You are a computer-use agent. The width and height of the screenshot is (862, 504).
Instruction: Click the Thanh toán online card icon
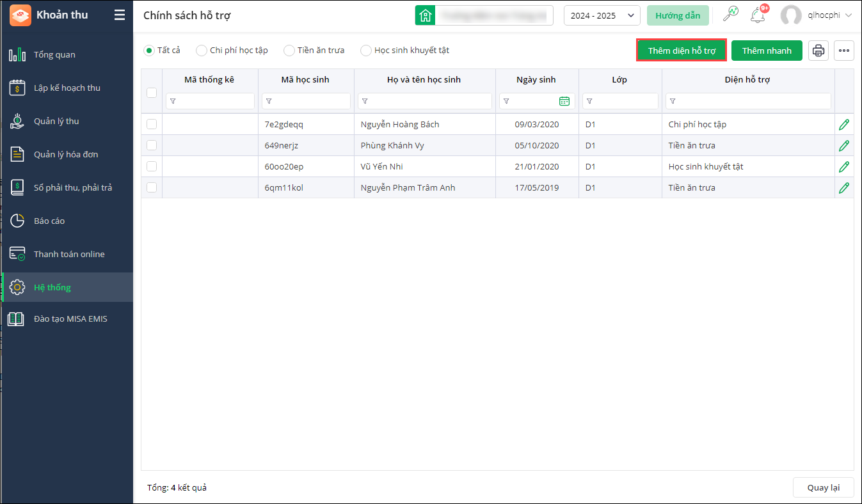17,255
